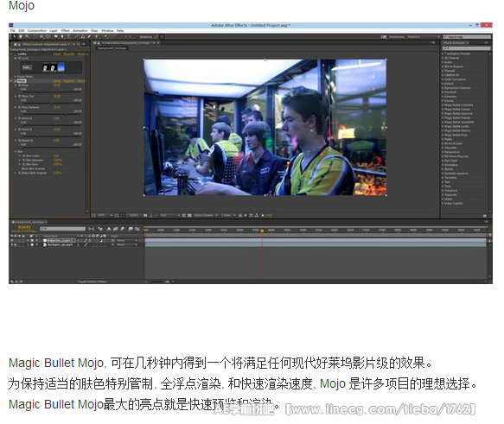This screenshot has height=424, width=504.
Task: Expand the Color Correction category
Action: (x=443, y=79)
